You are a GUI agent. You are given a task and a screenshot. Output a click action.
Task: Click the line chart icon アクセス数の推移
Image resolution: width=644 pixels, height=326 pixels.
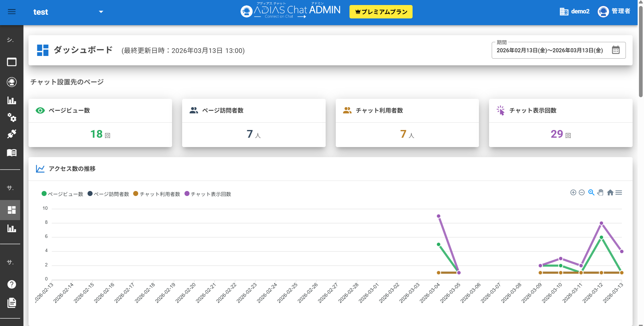click(x=40, y=169)
